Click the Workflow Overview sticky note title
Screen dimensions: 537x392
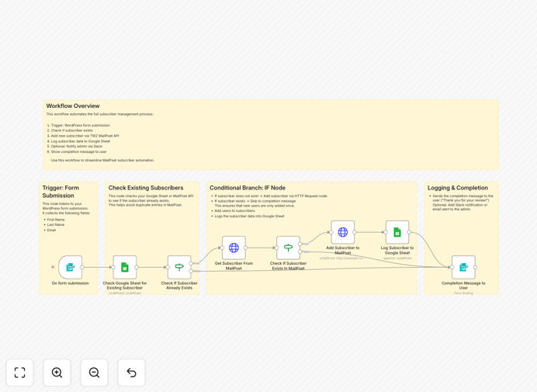(x=73, y=106)
